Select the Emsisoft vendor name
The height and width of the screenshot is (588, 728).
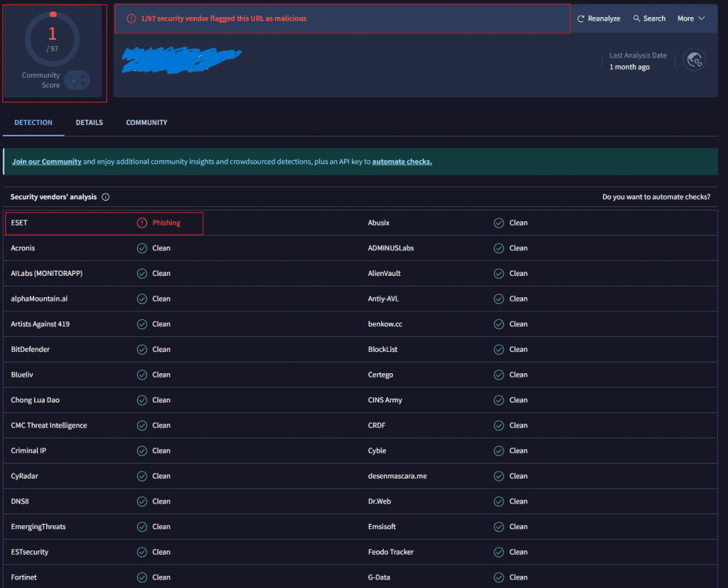382,527
